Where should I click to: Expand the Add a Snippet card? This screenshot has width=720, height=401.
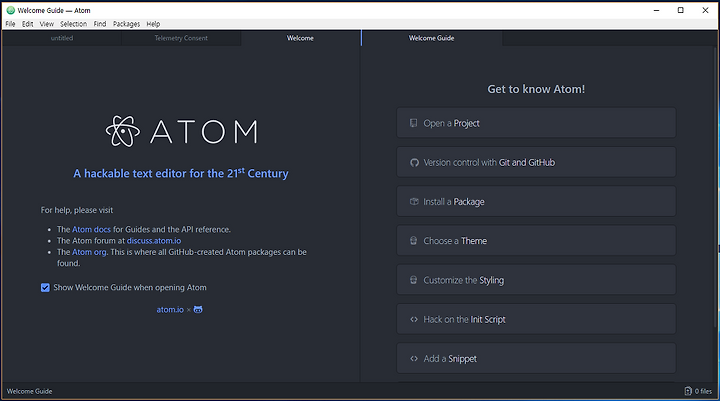536,359
